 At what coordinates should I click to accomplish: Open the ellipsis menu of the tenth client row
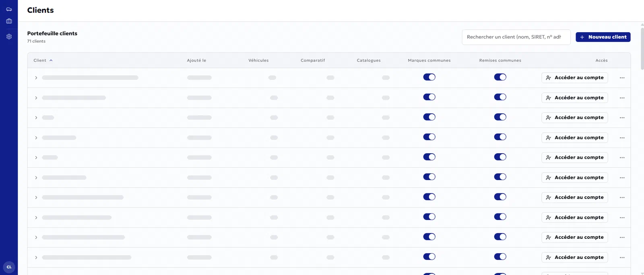tap(622, 257)
